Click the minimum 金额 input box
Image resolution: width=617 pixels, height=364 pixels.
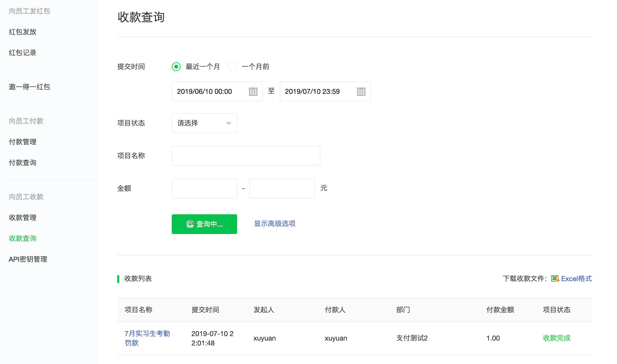click(204, 188)
